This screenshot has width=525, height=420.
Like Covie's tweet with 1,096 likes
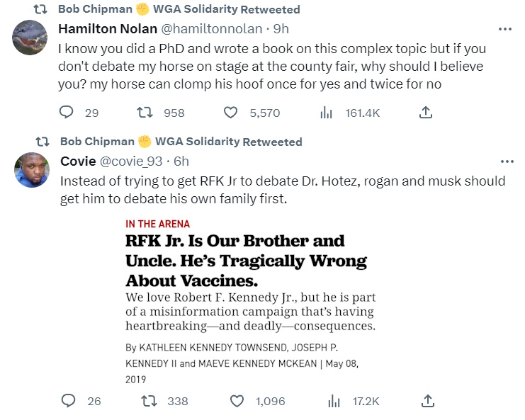coord(237,401)
